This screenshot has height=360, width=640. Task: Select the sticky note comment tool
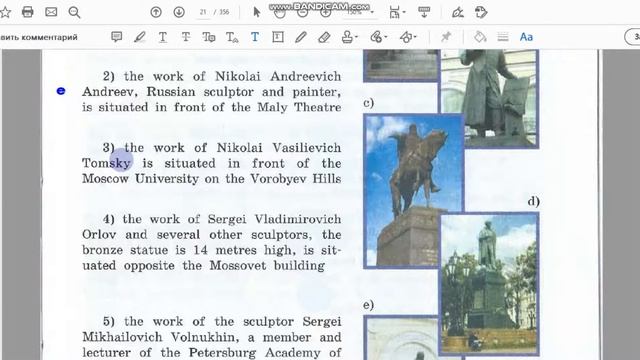click(117, 37)
